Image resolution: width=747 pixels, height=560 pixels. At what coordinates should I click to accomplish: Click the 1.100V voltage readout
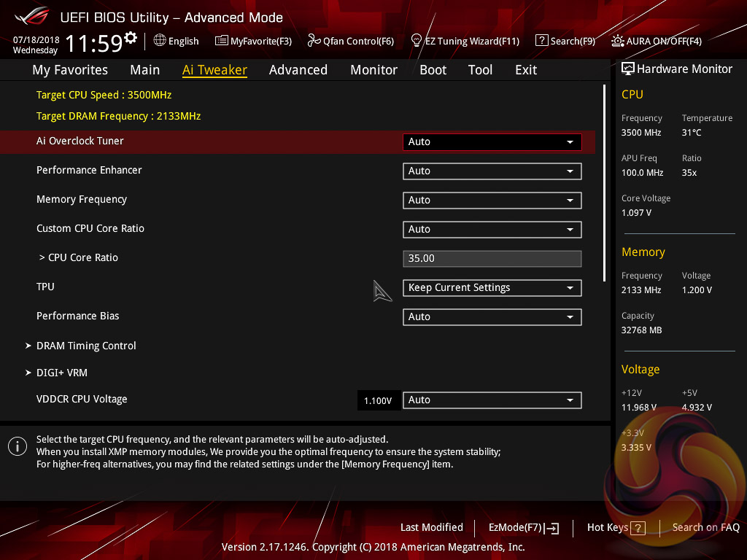click(378, 400)
